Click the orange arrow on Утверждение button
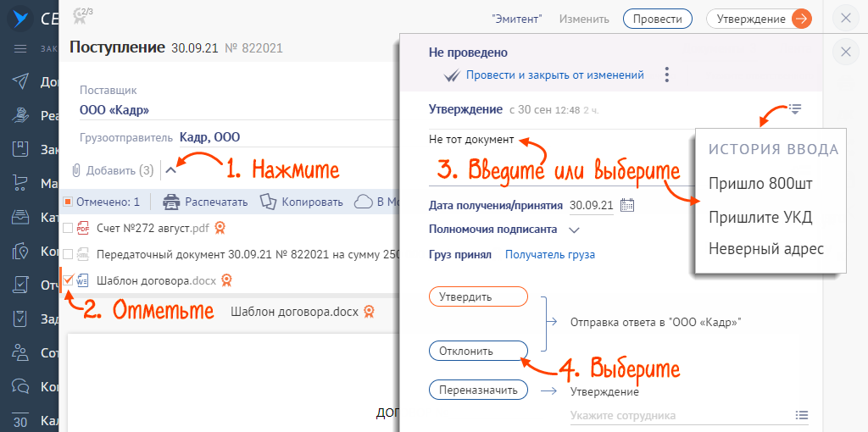 801,19
